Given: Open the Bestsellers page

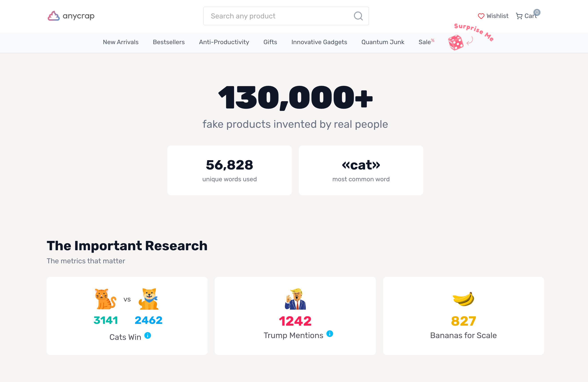Looking at the screenshot, I should click(169, 42).
